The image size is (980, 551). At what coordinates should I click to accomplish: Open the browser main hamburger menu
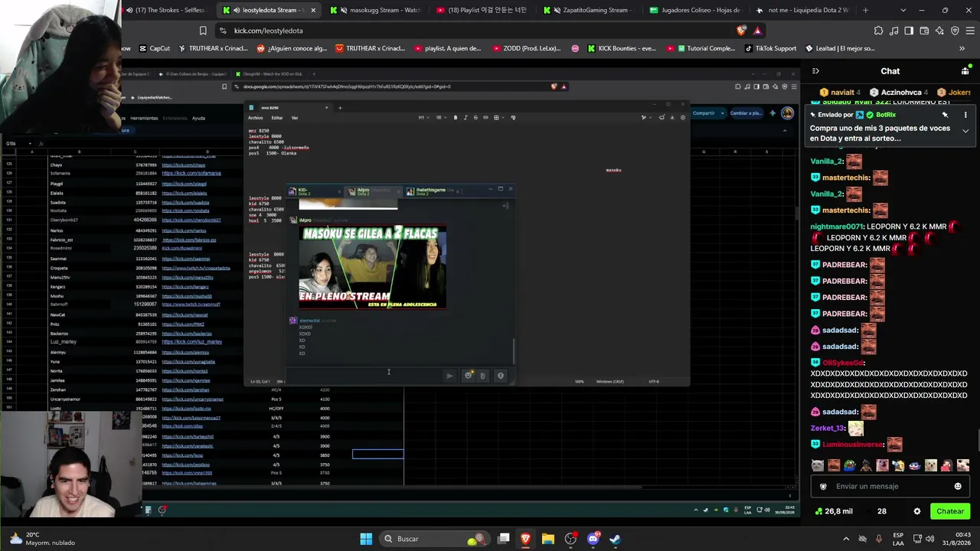(970, 31)
